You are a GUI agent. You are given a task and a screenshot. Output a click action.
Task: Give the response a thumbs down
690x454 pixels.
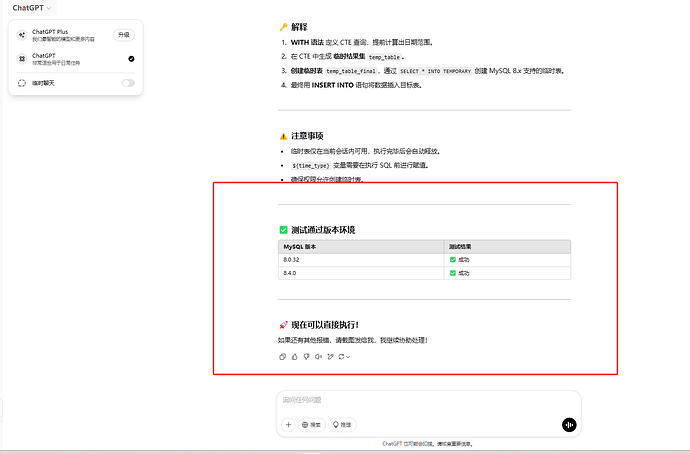click(x=306, y=357)
